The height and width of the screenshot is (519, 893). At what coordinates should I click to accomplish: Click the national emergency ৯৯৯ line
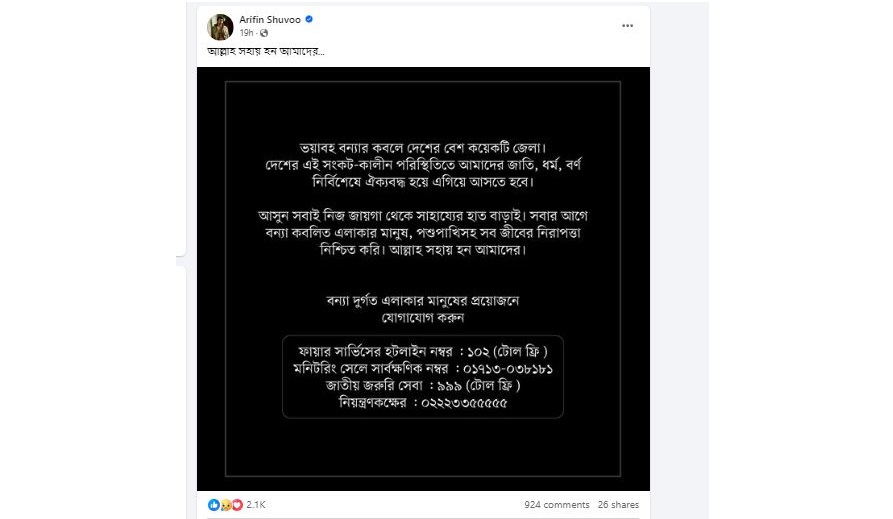pyautogui.click(x=423, y=386)
